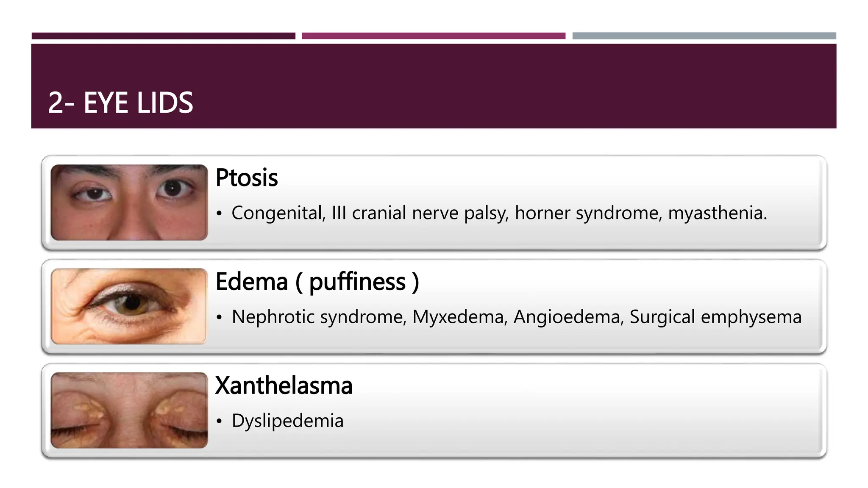Select the "2- EYE LIDS" slide title

coord(120,103)
